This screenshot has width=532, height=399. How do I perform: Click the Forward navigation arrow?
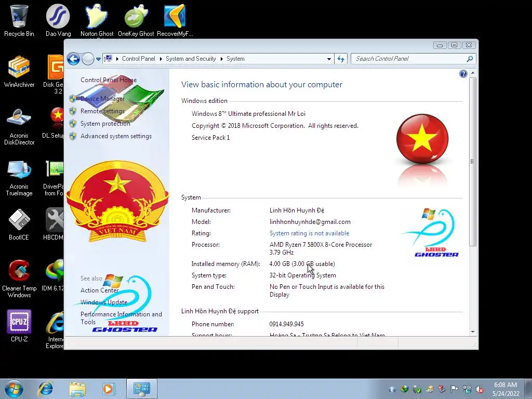pyautogui.click(x=88, y=59)
